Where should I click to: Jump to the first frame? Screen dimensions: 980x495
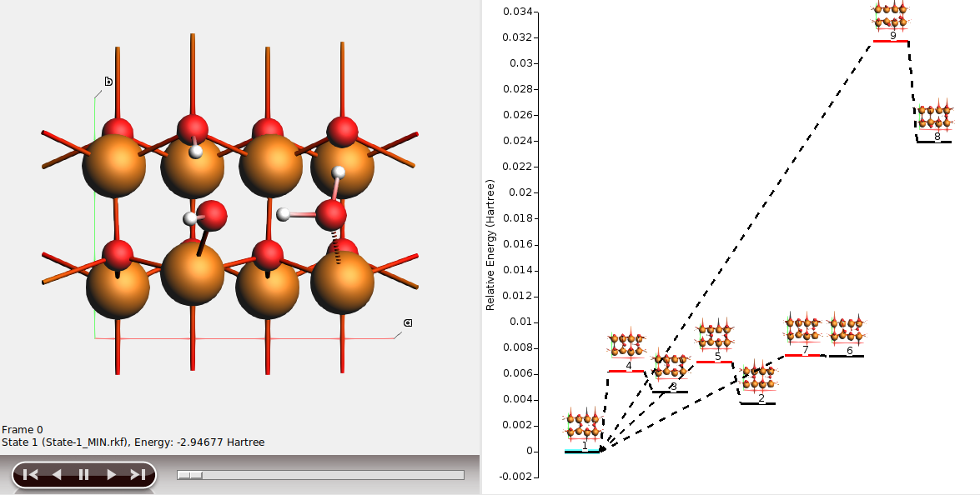tap(31, 475)
